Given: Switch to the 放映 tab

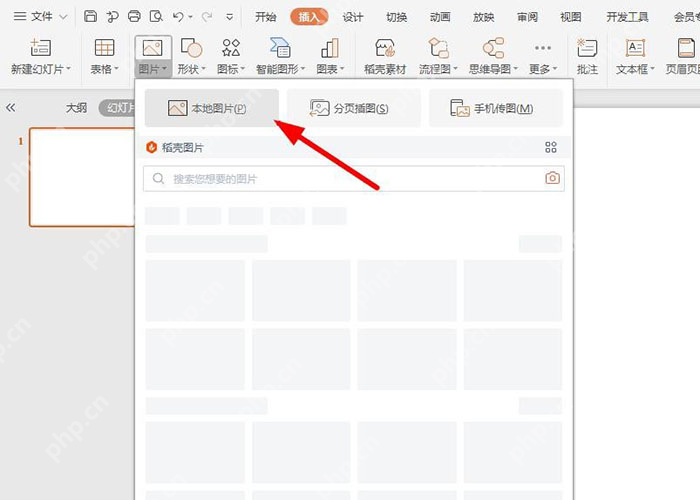Looking at the screenshot, I should coord(483,17).
